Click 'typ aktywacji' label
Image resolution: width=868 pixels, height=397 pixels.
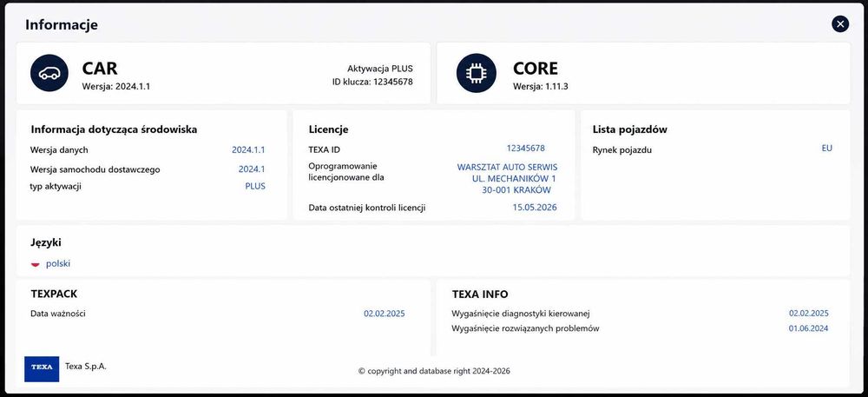(x=56, y=187)
